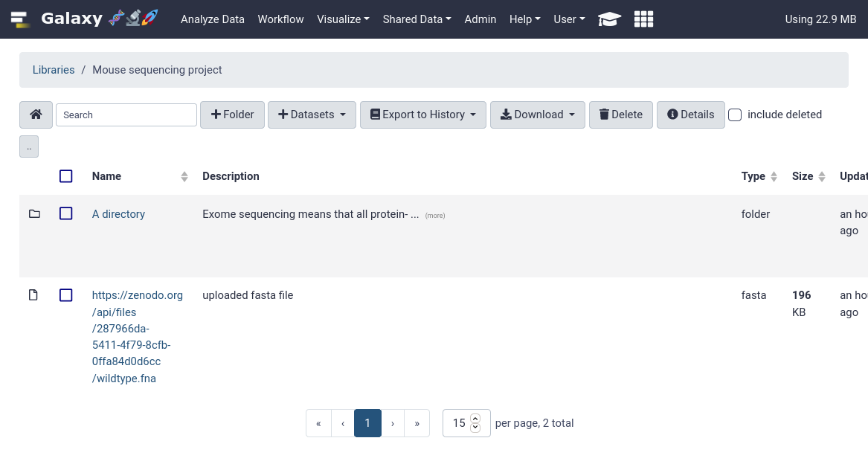The width and height of the screenshot is (868, 467).
Task: Toggle the select-all checkbox in header
Action: point(66,176)
